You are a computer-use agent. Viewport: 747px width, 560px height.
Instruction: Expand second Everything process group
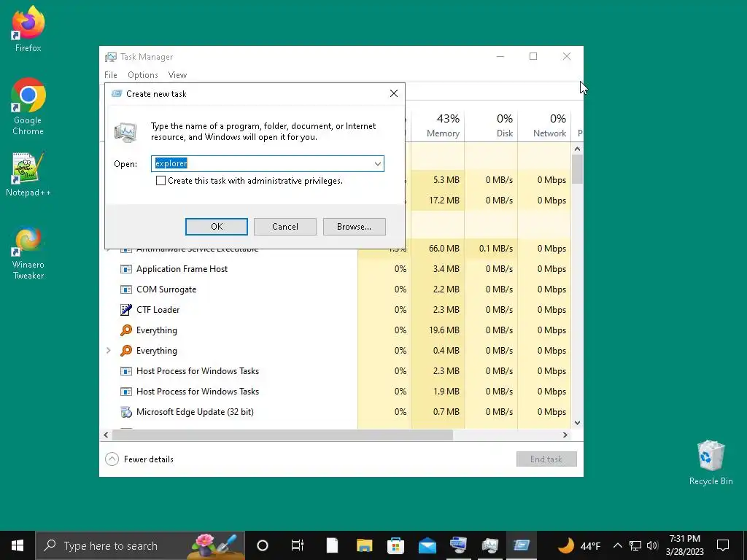[x=109, y=351]
